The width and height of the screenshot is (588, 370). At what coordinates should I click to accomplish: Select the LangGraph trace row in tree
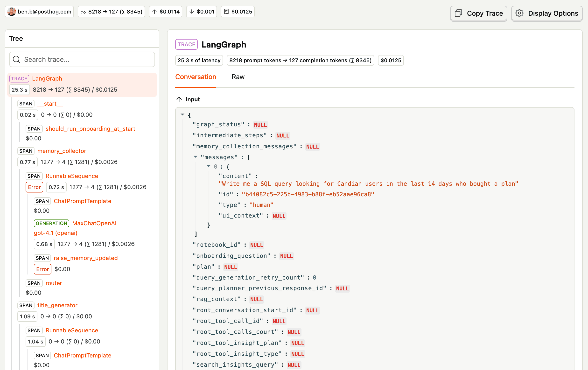tap(82, 84)
